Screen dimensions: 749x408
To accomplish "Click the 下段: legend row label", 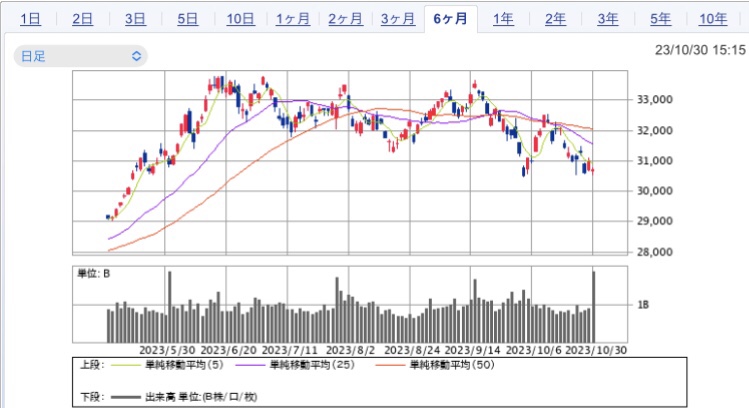I will click(x=92, y=397).
